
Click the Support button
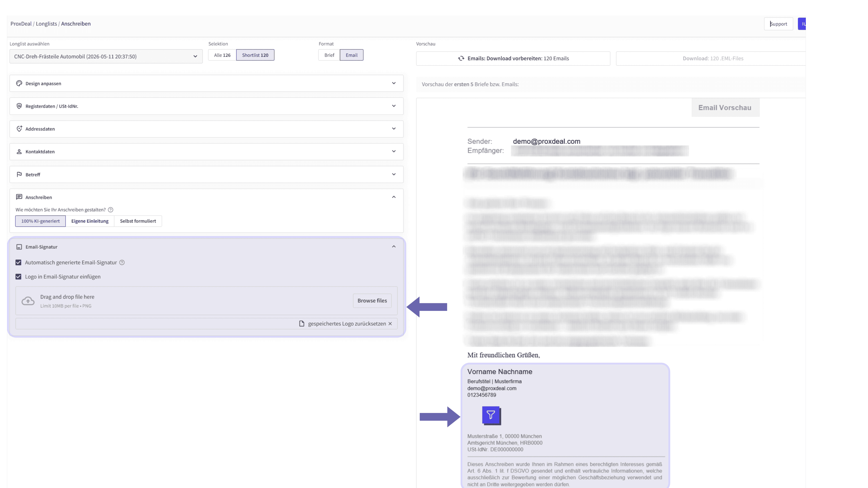(x=778, y=24)
